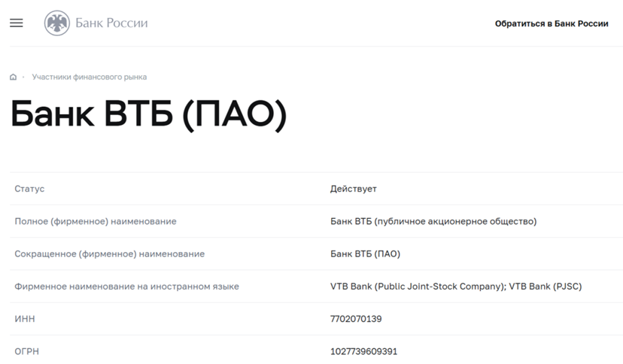This screenshot has height=364, width=623.
Task: Click "VTB Bank (Public Joint-Stock Company)" text
Action: [x=417, y=287]
